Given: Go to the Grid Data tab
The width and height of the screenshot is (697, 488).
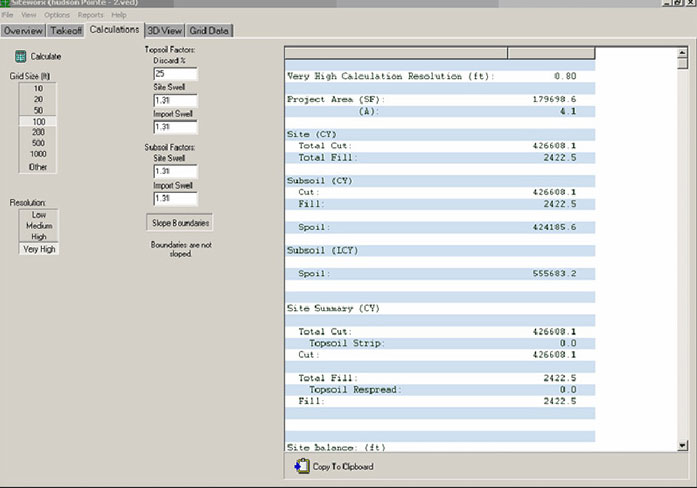Looking at the screenshot, I should 211,31.
